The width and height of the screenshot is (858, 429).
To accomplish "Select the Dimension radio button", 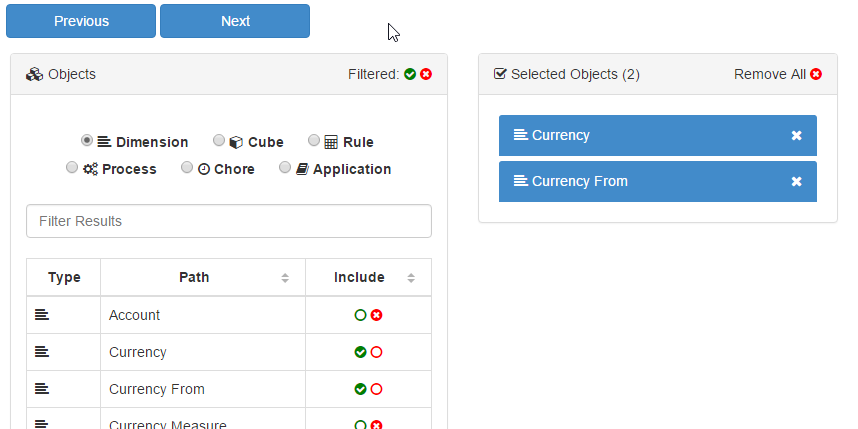I will (87, 141).
